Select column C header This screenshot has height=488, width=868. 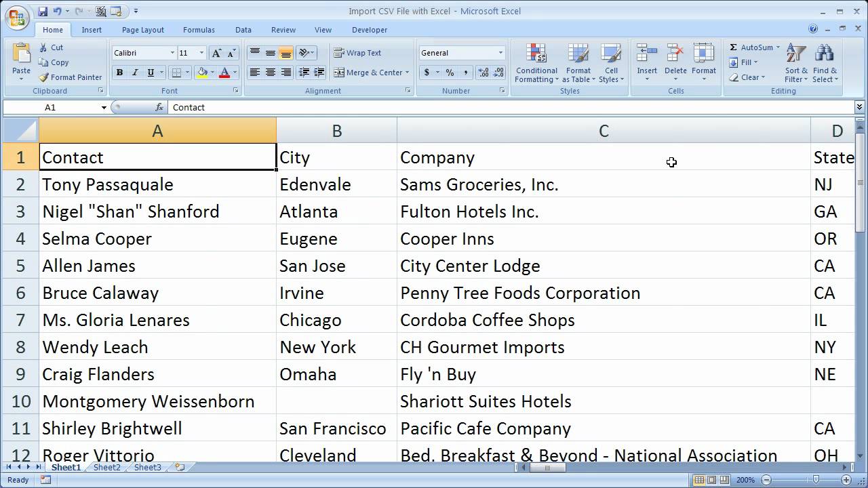(604, 131)
